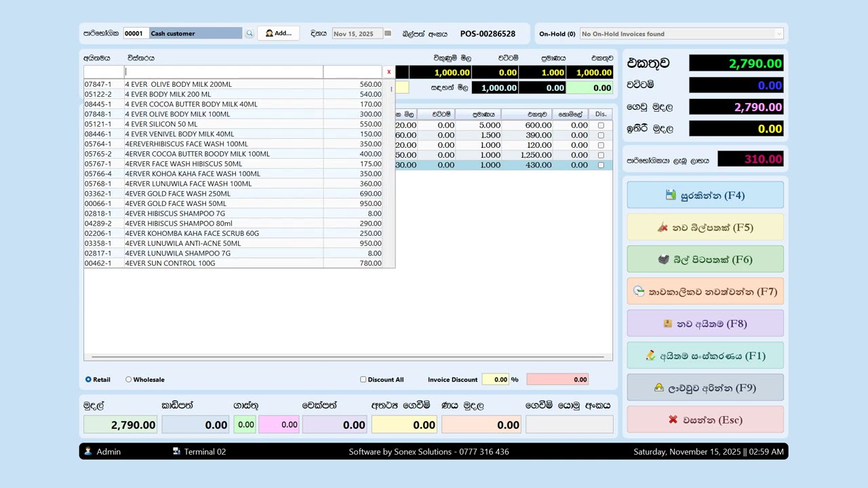
Task: Click the pink card charges amount field
Action: click(279, 425)
